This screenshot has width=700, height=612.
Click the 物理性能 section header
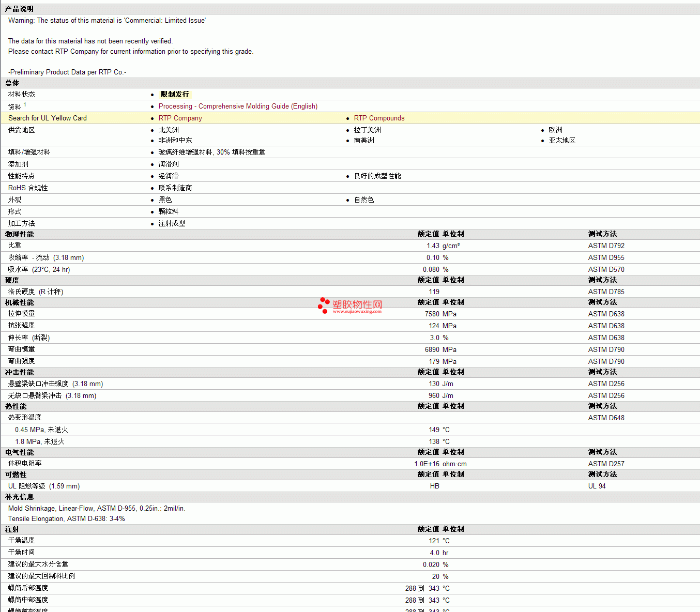point(19,234)
